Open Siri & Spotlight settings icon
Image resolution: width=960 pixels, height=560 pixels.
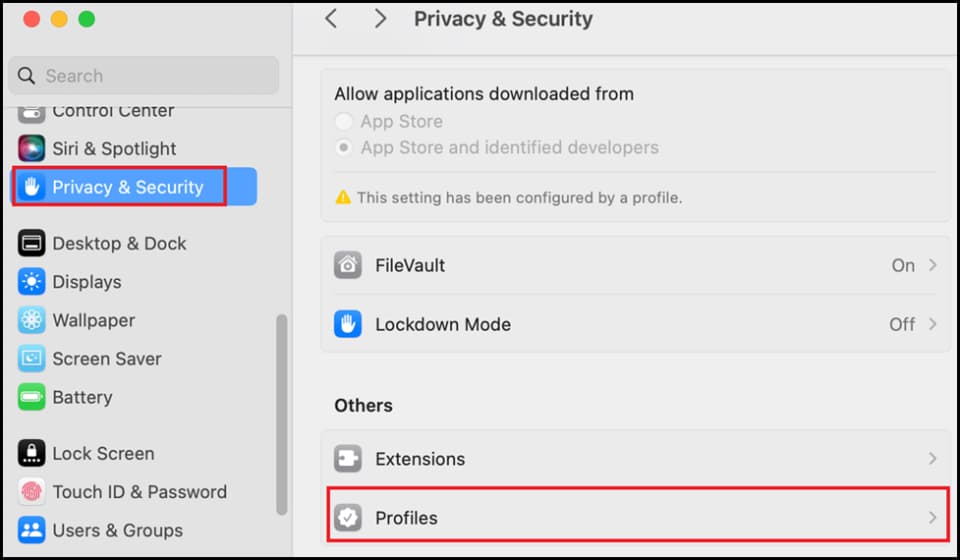click(x=31, y=148)
